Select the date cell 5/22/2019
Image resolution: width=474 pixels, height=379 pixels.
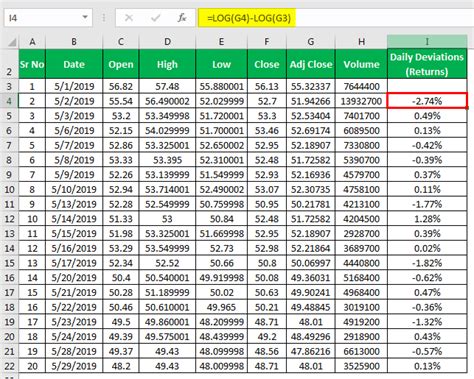coord(74,307)
